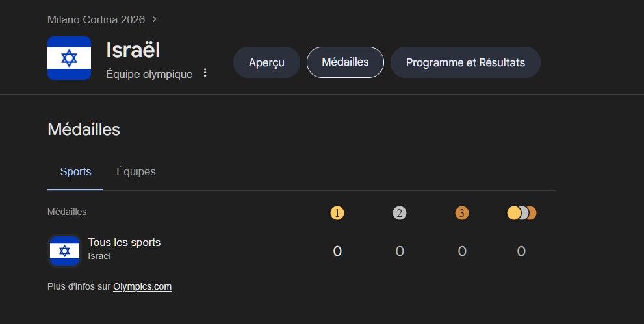
Task: Switch to the Équipes tab
Action: coord(136,172)
